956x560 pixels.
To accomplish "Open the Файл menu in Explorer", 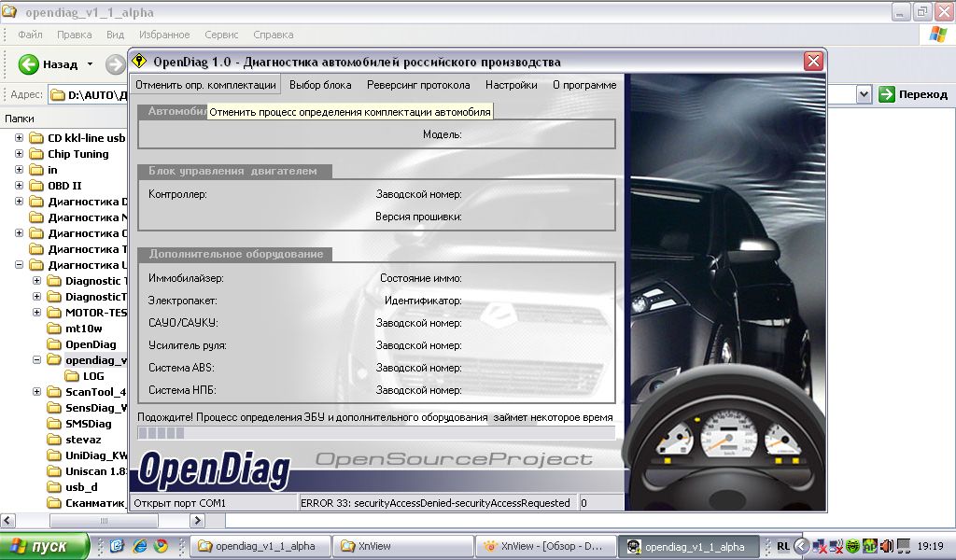I will (30, 35).
